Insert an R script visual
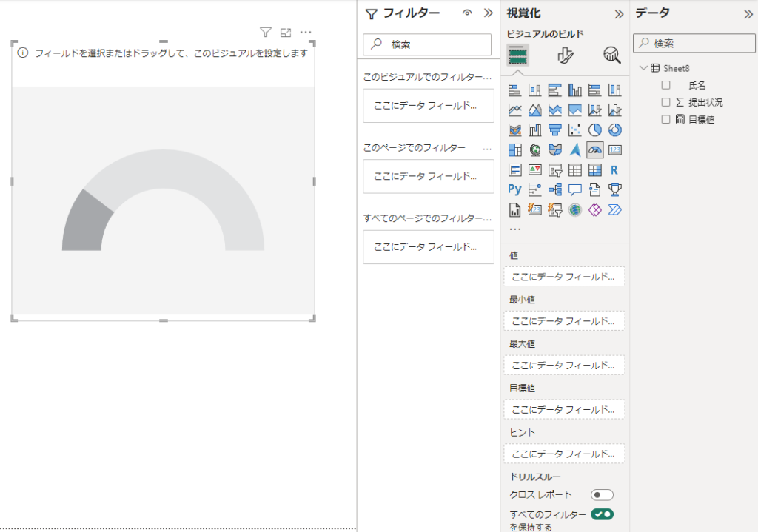The image size is (758, 532). [x=614, y=169]
